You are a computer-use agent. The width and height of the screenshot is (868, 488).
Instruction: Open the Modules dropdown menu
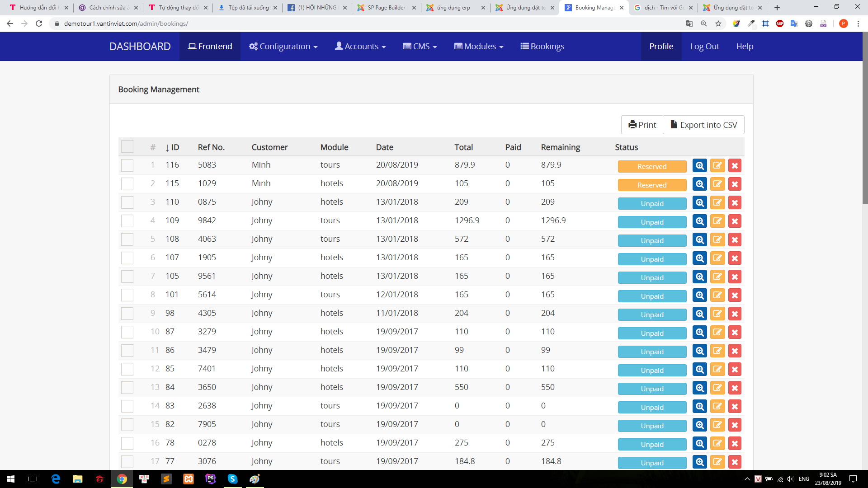478,47
